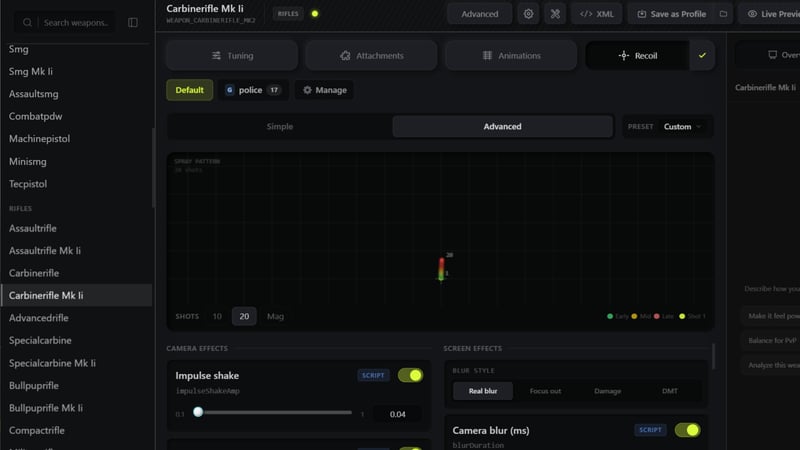
Task: Select Tecpistol weapon
Action: 28,184
